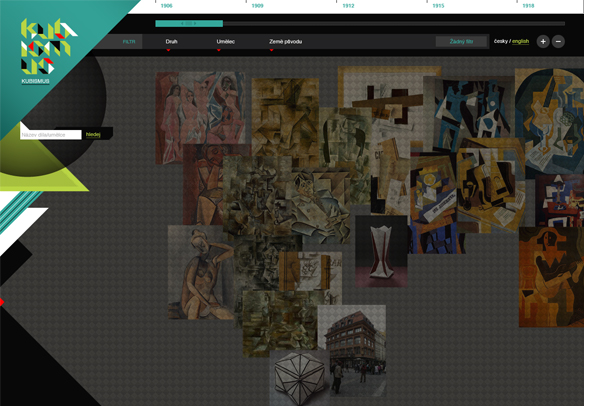Screen dimensions: 606x406
Task: Zoom in with the plus button
Action: click(543, 42)
